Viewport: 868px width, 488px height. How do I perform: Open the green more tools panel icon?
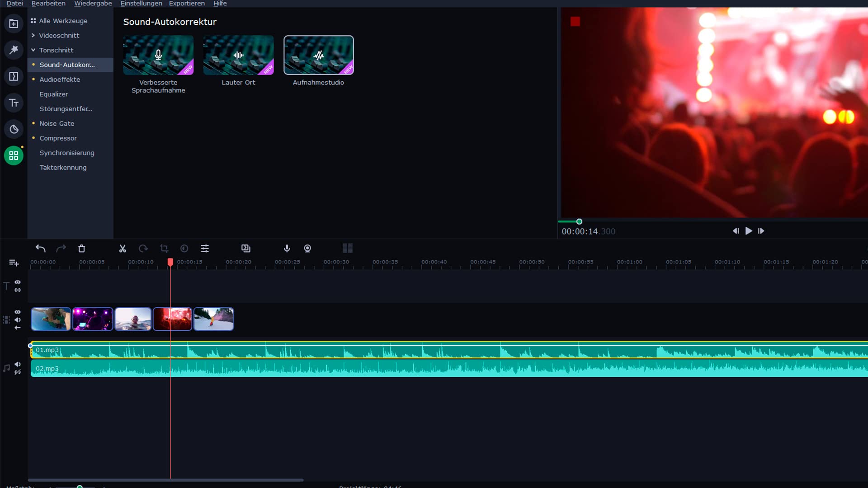(14, 155)
